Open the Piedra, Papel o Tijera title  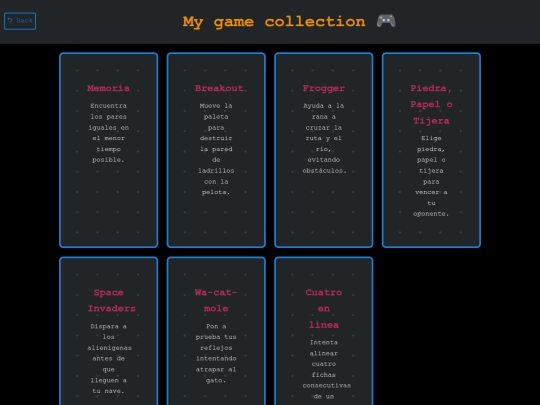point(431,104)
